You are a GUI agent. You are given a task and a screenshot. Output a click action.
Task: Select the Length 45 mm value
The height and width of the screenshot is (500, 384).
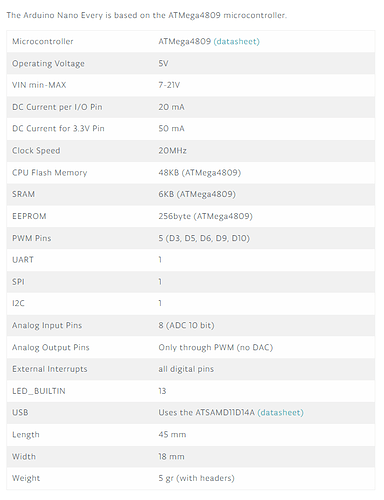pyautogui.click(x=172, y=435)
